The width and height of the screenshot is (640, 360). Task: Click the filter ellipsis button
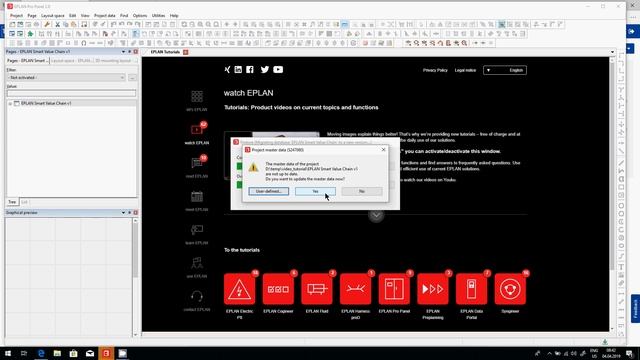coord(132,78)
